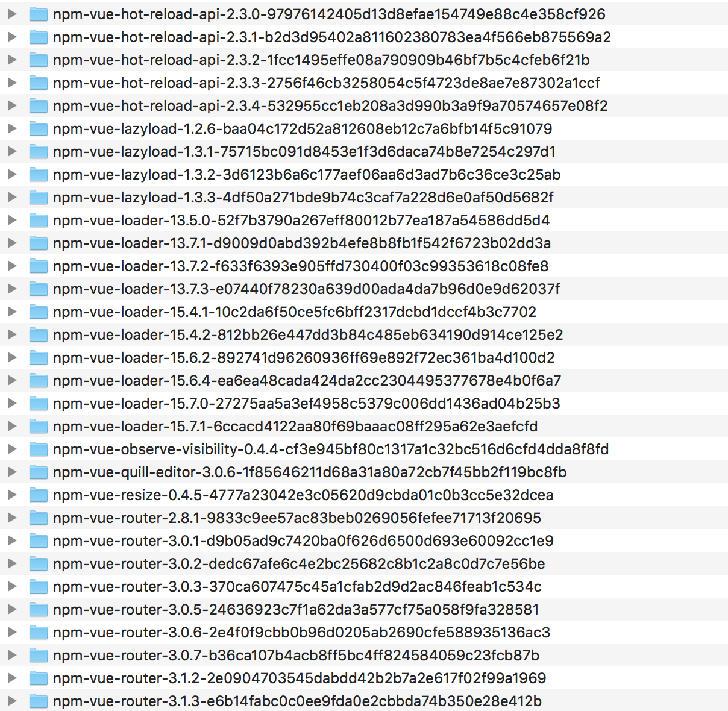728x711 pixels.
Task: Select name npm-vue-hot-reload-api-2.3.1-b2d3d95402a811602380783ea4f566eb875569a2
Action: [x=332, y=37]
